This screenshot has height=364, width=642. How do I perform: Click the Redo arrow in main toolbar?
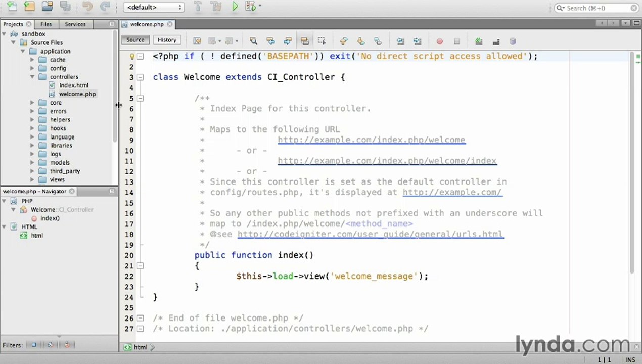click(x=105, y=7)
